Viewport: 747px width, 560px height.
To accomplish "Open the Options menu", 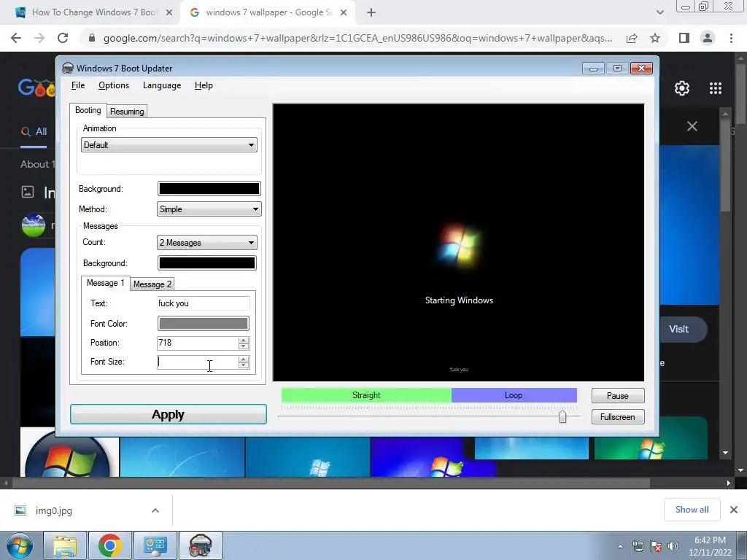I will [113, 85].
